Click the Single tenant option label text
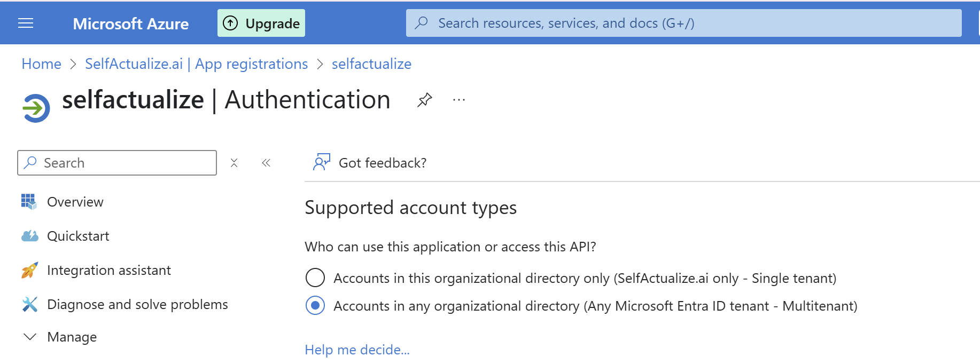Viewport: 980px width, 364px height. click(585, 278)
